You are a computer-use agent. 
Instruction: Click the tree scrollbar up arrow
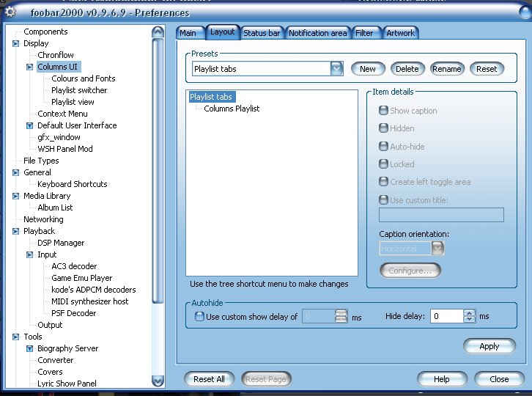(x=158, y=32)
